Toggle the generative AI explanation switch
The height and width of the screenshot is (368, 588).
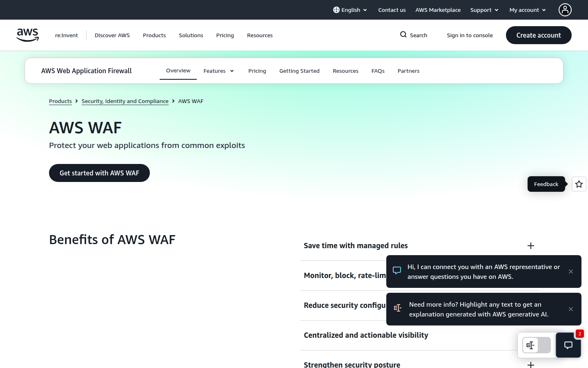pyautogui.click(x=537, y=345)
